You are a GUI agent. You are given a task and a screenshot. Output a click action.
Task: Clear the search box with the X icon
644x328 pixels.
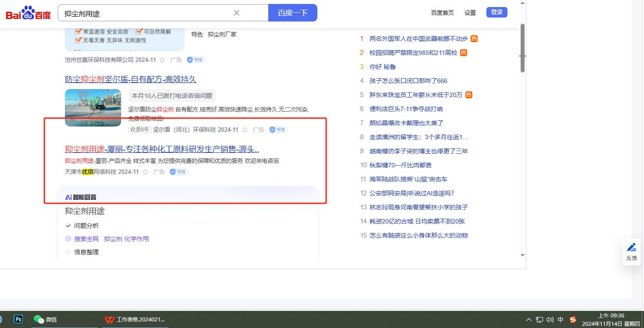[x=237, y=13]
